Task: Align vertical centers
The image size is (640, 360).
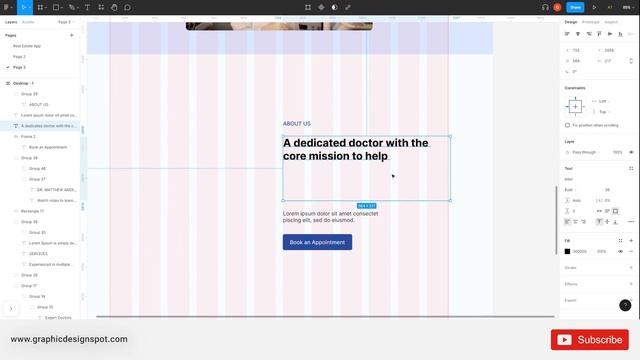Action: (x=610, y=34)
